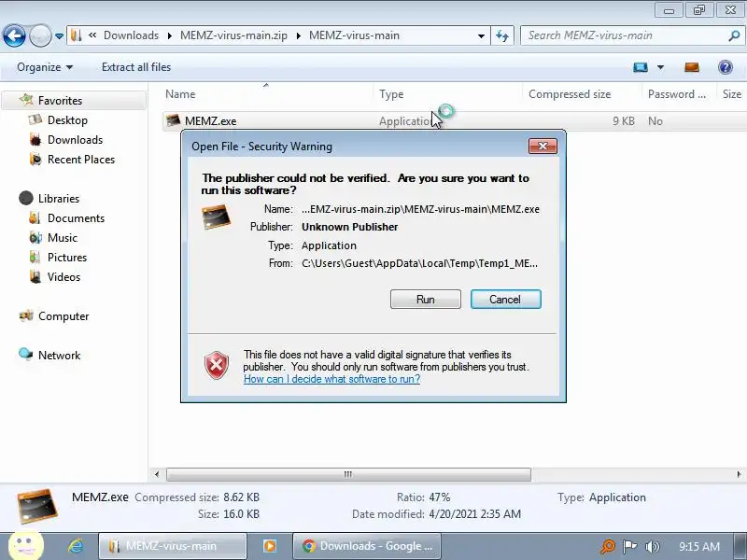Screen dimensions: 747x560
Task: Click the volume speaker tray icon
Action: pyautogui.click(x=652, y=546)
